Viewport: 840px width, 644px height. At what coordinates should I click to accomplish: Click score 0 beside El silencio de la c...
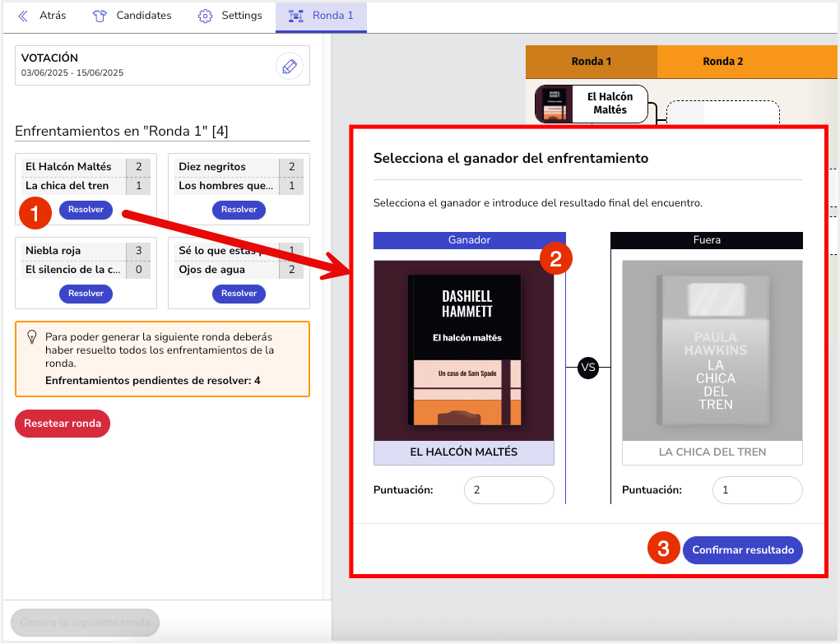(139, 270)
